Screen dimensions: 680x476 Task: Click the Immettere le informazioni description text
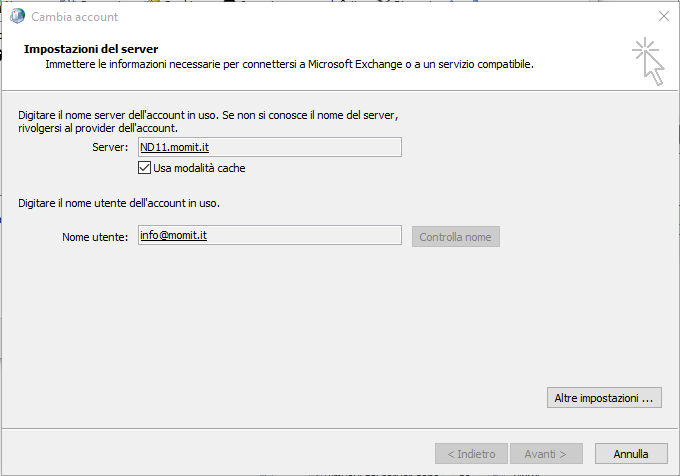click(289, 65)
